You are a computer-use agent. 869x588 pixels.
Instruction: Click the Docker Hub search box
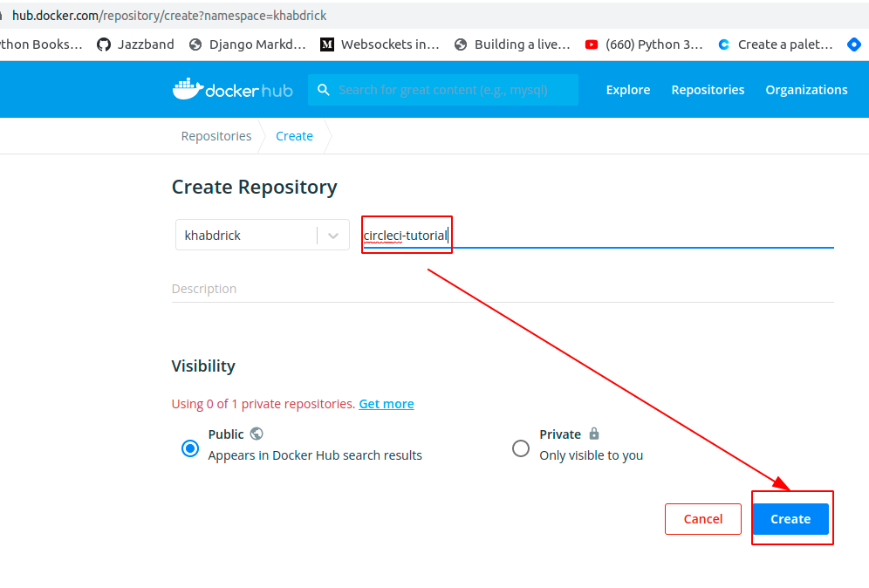tap(443, 90)
